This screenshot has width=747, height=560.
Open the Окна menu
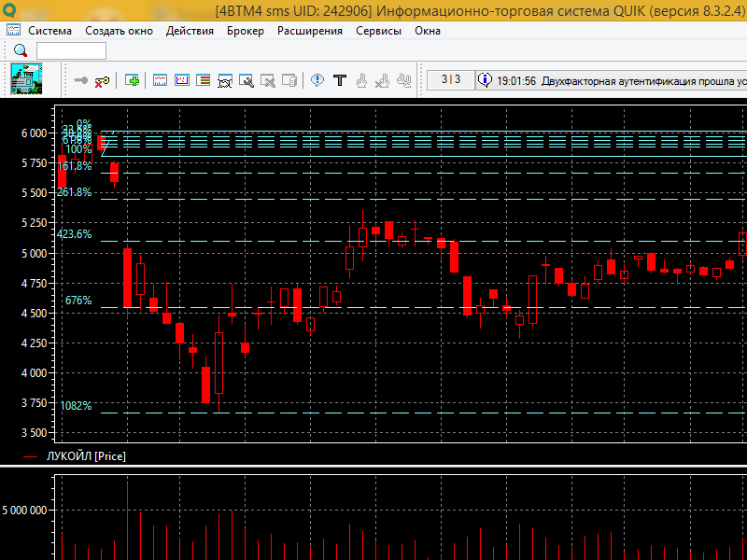tap(428, 31)
